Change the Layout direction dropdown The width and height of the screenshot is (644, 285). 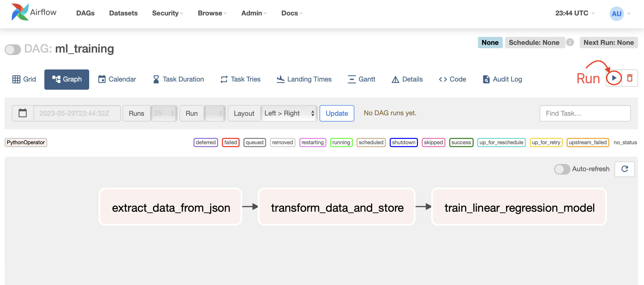[x=288, y=113]
